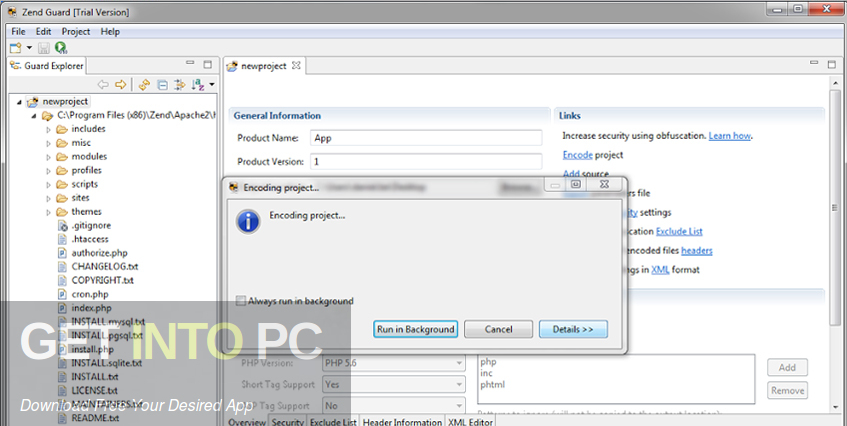Switch to the Security tab
847x426 pixels.
pos(288,422)
